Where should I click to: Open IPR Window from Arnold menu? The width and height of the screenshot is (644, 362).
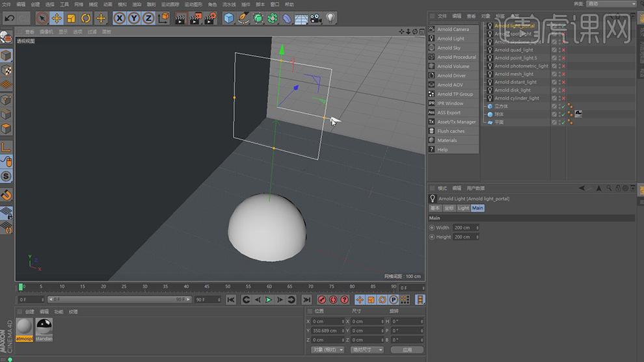pos(450,103)
